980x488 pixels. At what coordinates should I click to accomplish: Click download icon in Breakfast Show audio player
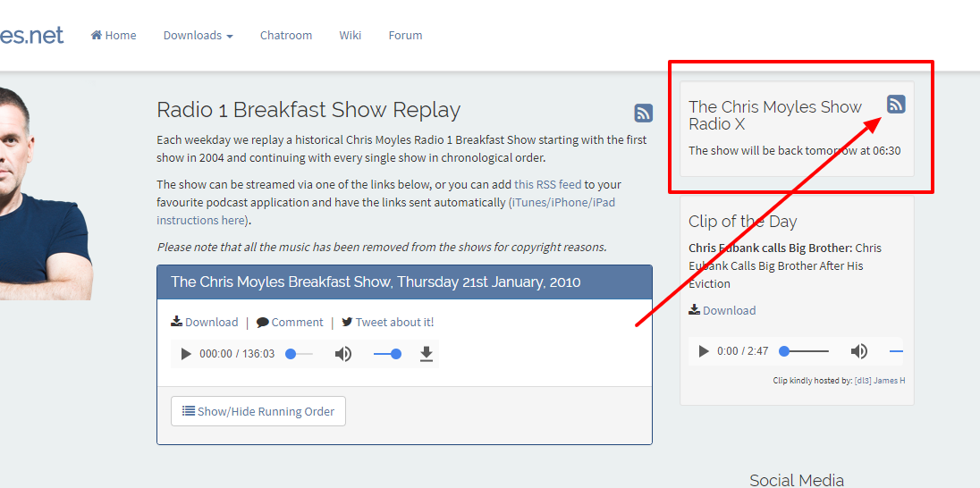pos(427,354)
